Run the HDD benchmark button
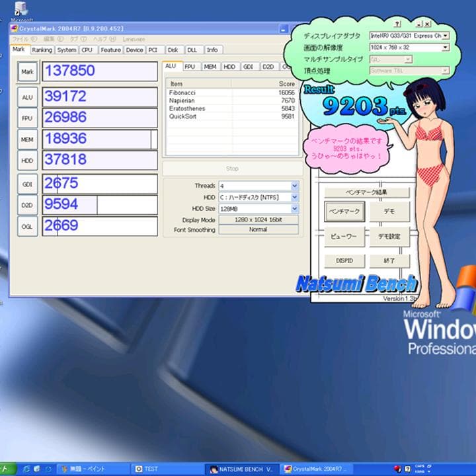The image size is (476, 476). pyautogui.click(x=28, y=160)
